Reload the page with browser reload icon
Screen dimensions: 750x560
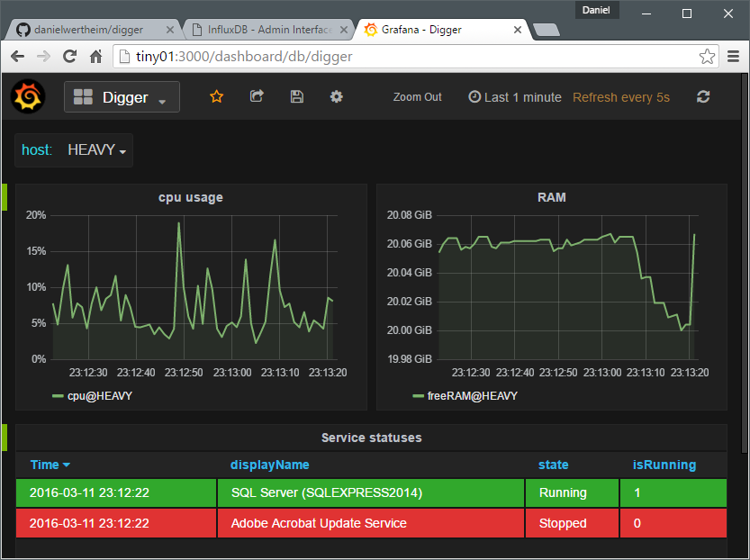coord(70,57)
